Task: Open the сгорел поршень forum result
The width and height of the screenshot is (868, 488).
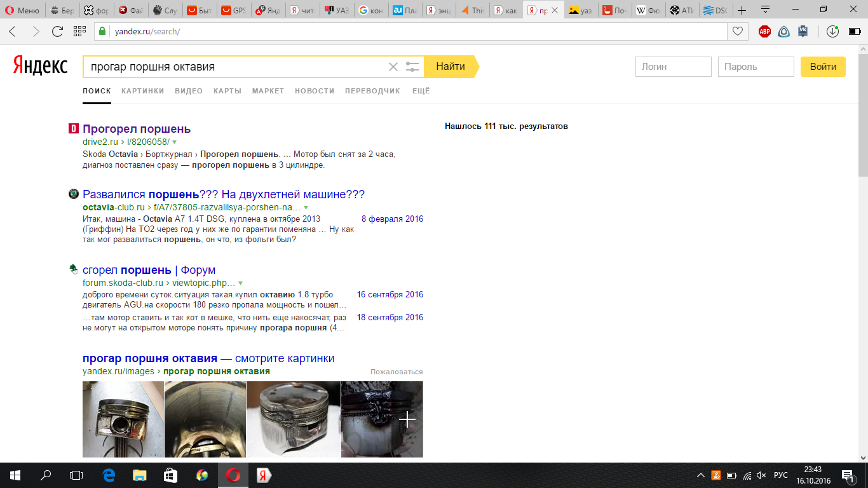Action: click(149, 270)
